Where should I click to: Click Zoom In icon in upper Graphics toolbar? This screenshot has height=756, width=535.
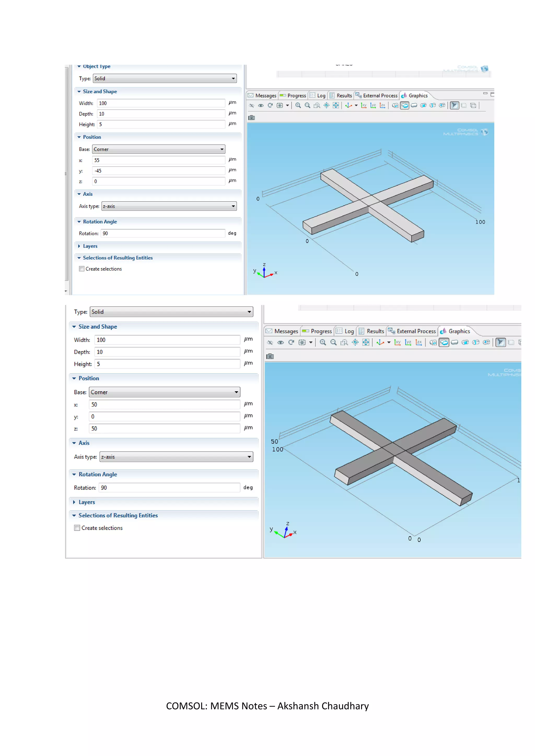point(298,105)
